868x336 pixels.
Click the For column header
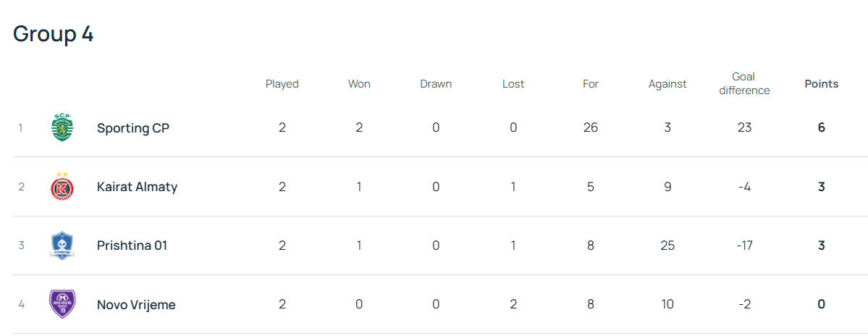pos(591,84)
